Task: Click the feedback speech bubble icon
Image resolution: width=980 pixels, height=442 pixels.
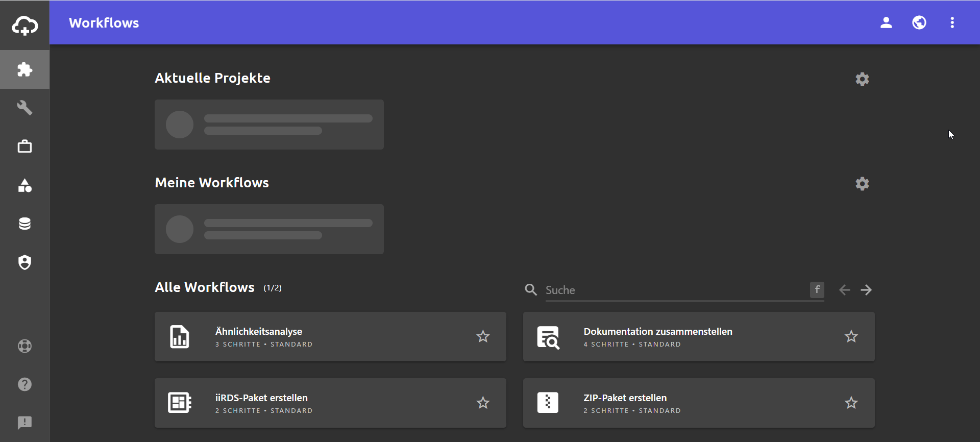Action: [x=24, y=423]
